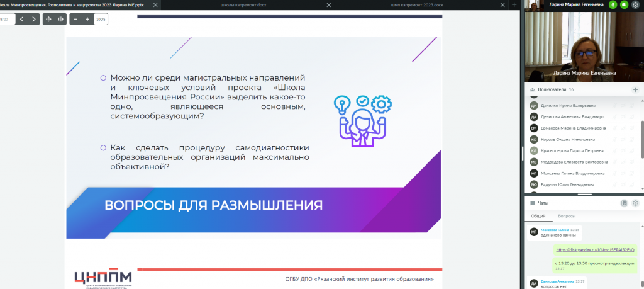Zoom in with the plus button
The height and width of the screenshot is (289, 644).
pos(87,19)
